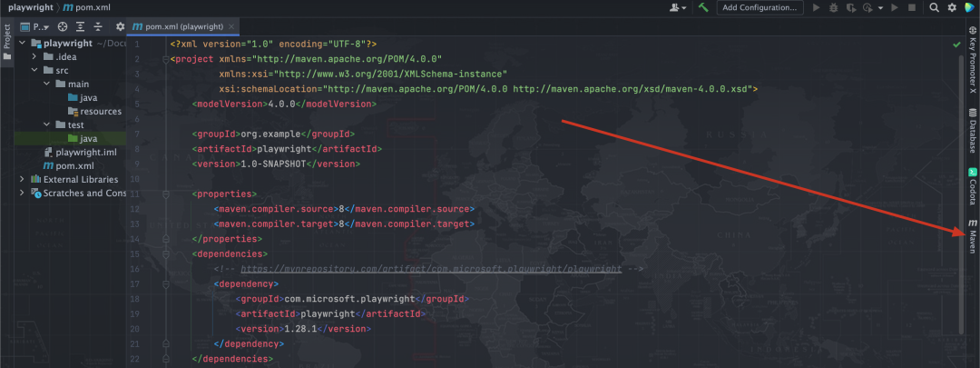Click the mvnrepository URL in comment

(431, 269)
